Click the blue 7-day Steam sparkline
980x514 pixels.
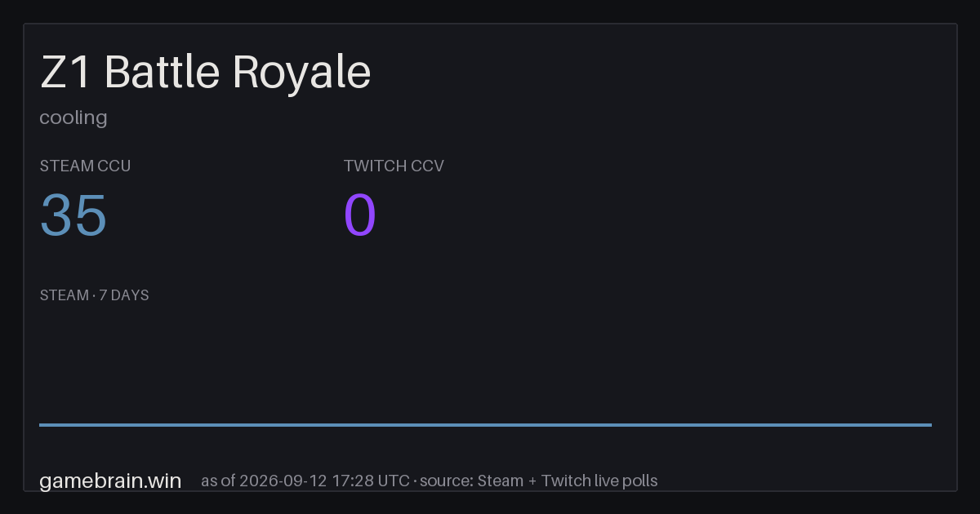[485, 424]
